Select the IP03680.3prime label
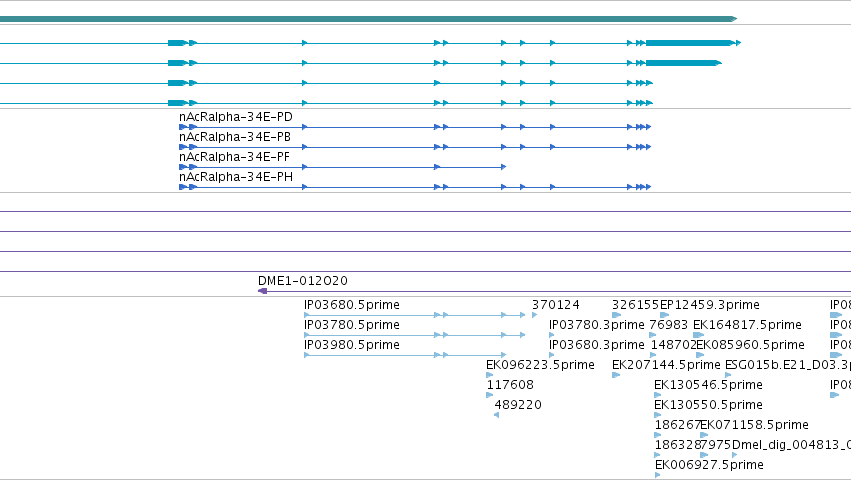This screenshot has height=480, width=851. click(x=596, y=345)
